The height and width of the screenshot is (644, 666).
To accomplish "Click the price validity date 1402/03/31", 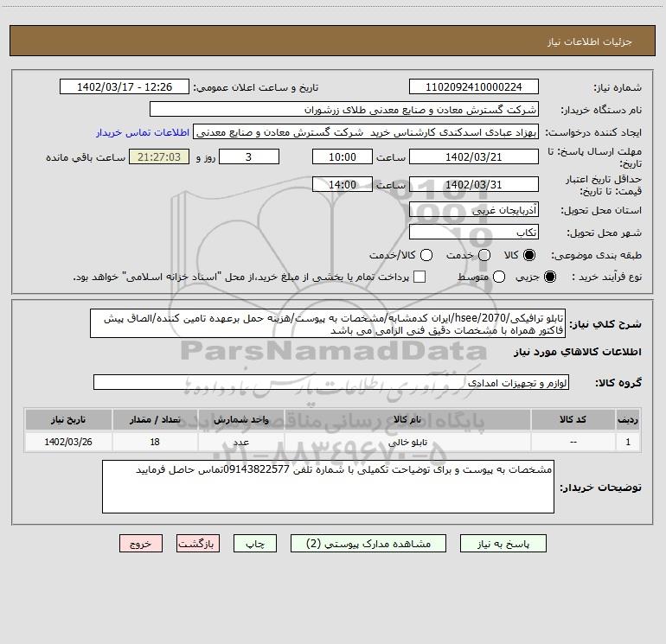I will (474, 184).
